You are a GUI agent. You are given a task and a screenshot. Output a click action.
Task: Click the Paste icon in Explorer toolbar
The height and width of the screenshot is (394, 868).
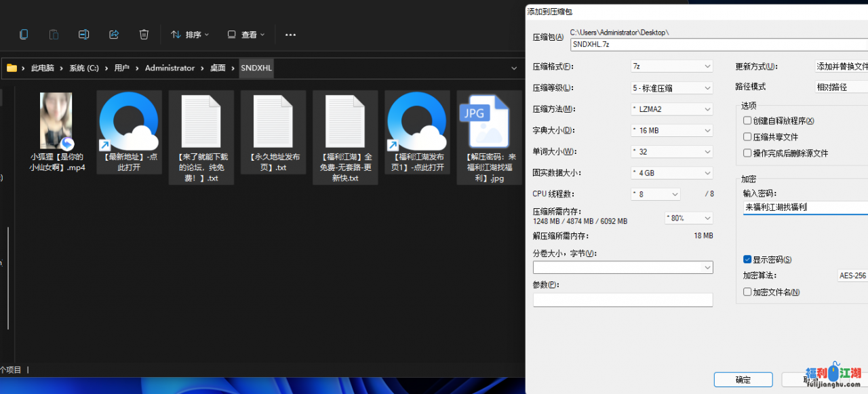click(54, 35)
